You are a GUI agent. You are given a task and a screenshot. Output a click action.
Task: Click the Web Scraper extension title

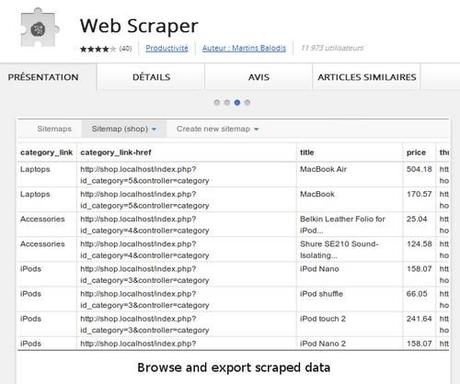[x=139, y=26]
